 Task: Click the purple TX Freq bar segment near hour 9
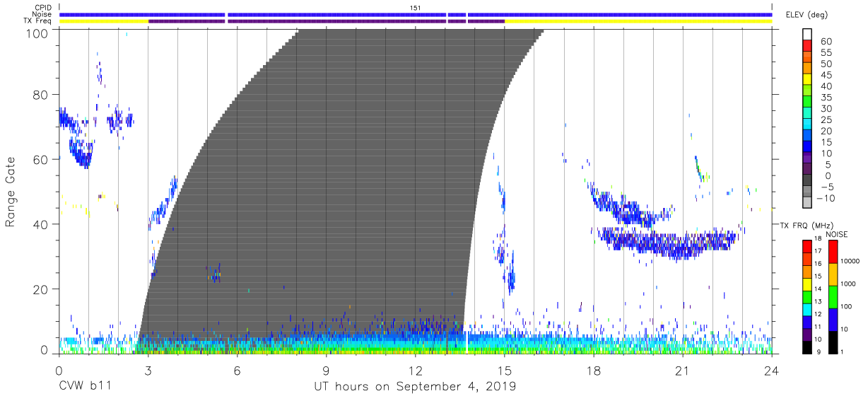[x=327, y=21]
